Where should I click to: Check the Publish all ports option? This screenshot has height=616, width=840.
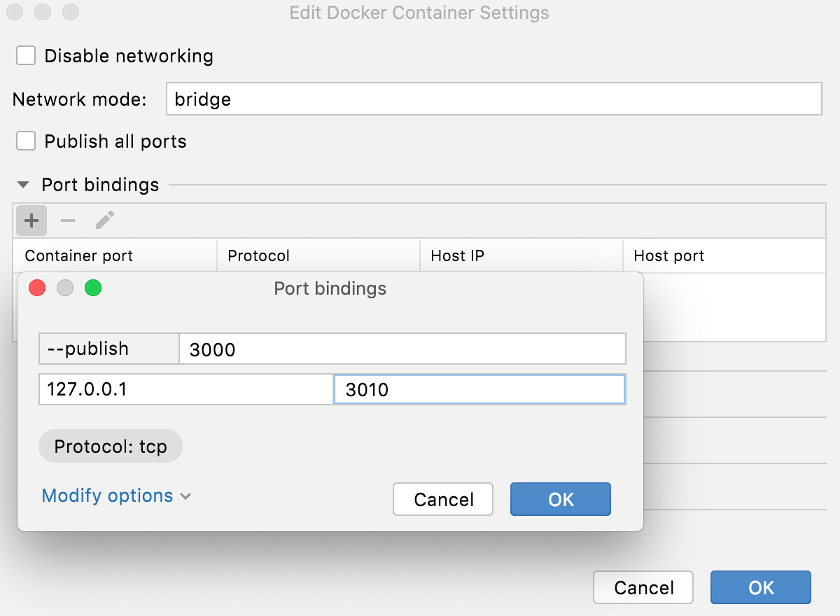[25, 141]
